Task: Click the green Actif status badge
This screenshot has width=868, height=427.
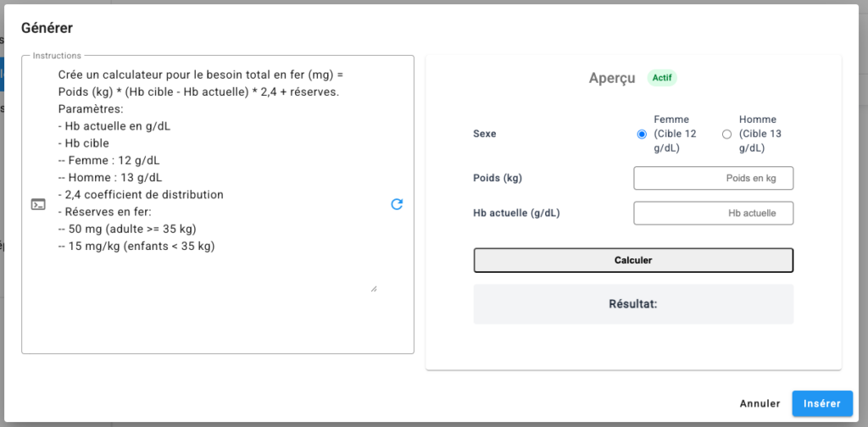Action: (662, 78)
